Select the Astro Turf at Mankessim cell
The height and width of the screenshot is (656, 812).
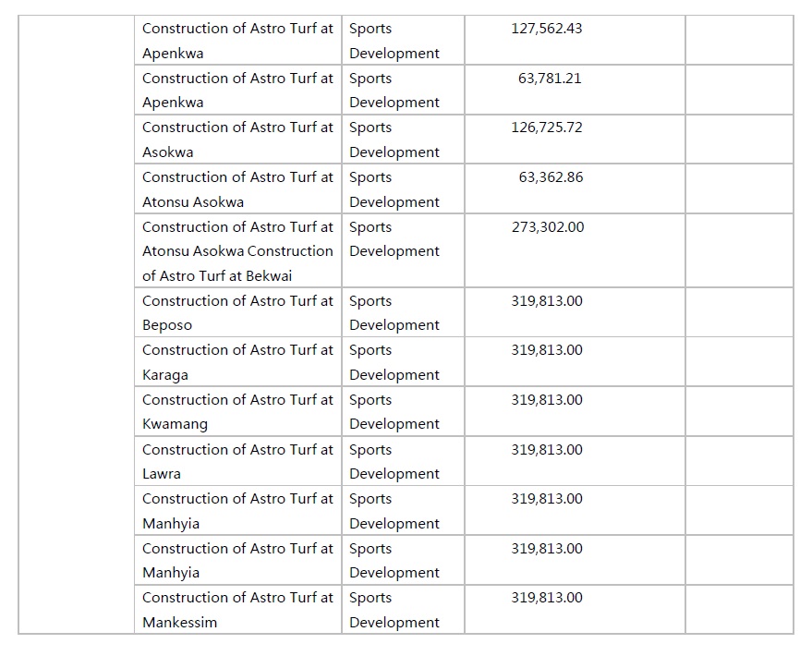(x=238, y=610)
